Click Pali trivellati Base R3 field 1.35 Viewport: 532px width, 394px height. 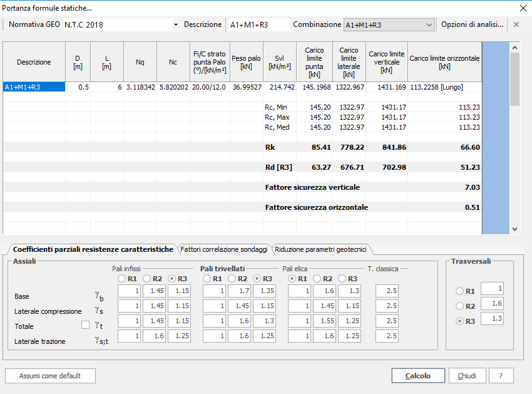click(264, 291)
